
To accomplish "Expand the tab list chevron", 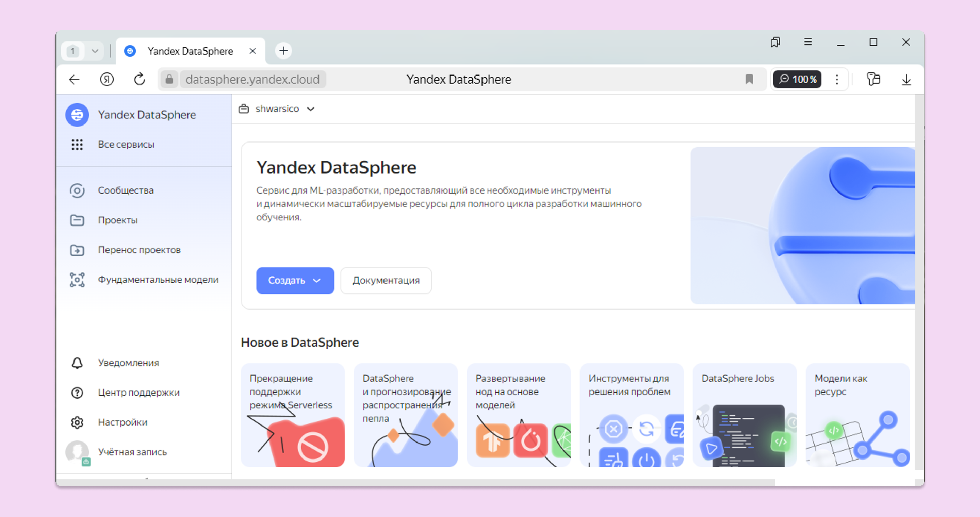I will pos(95,51).
